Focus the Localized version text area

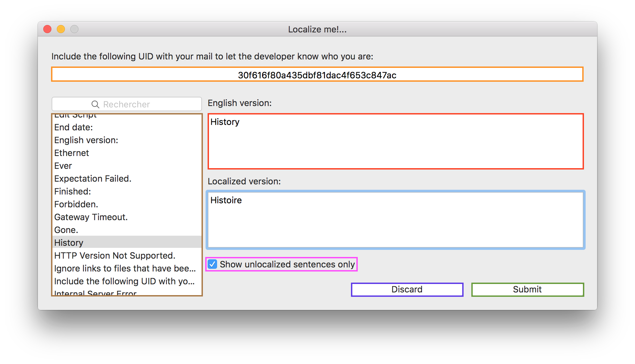(x=395, y=220)
